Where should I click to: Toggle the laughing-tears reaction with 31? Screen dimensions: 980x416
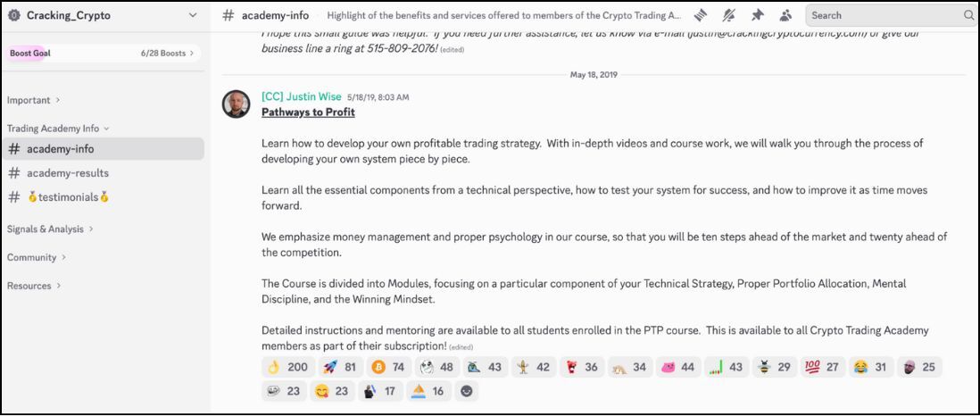tap(871, 367)
